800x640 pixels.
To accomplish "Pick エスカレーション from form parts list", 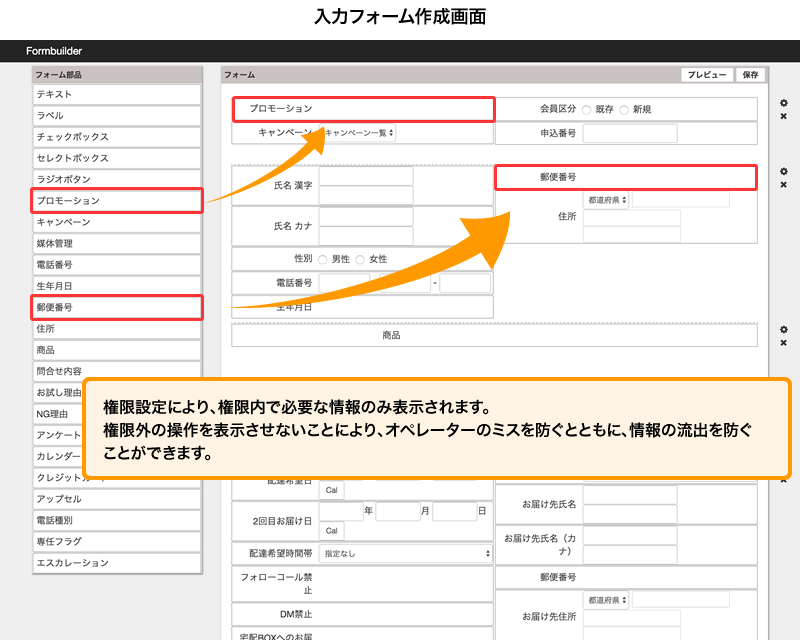I will click(x=117, y=563).
